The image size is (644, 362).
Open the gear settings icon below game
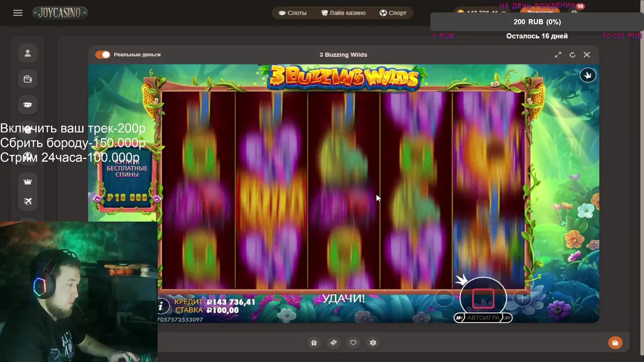373,343
